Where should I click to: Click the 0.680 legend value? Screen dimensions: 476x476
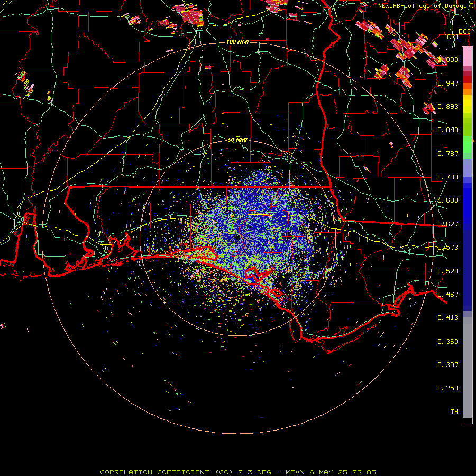tap(448, 200)
